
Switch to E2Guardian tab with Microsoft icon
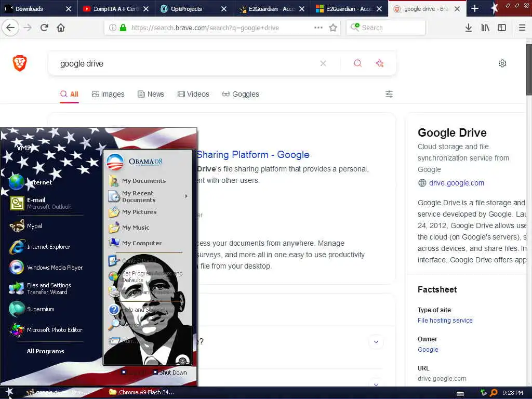click(x=349, y=9)
